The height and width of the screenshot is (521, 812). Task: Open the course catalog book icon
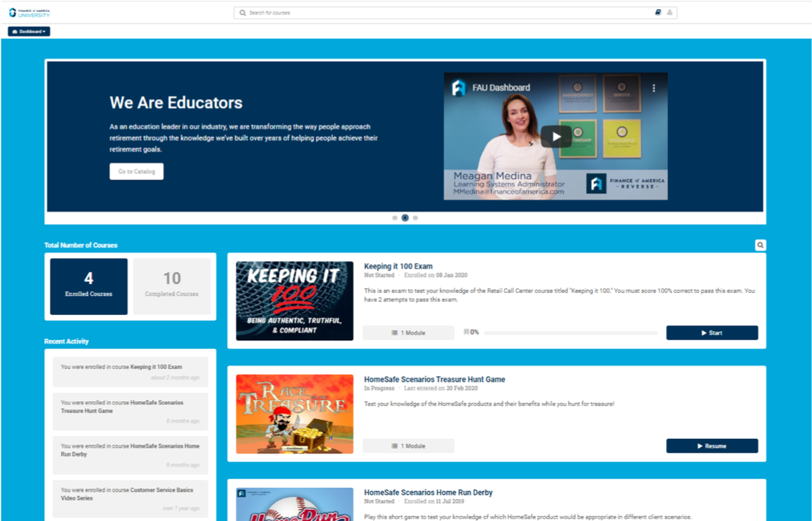(659, 12)
